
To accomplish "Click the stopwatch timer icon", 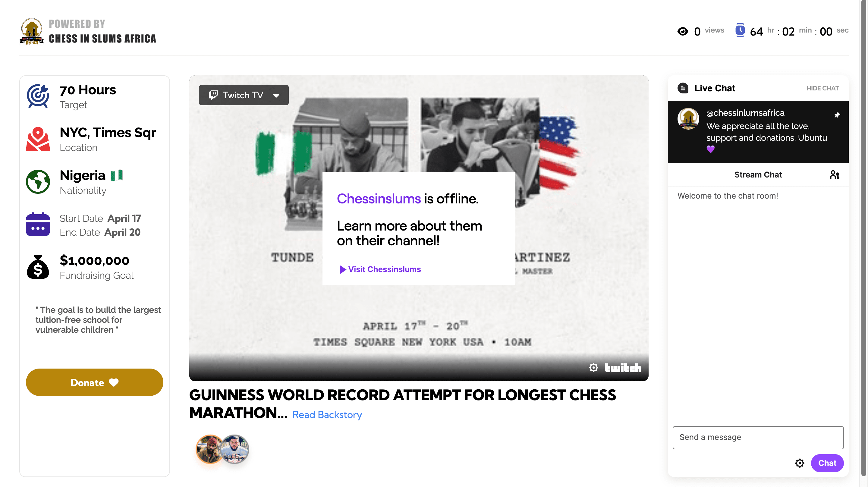I will (x=740, y=30).
